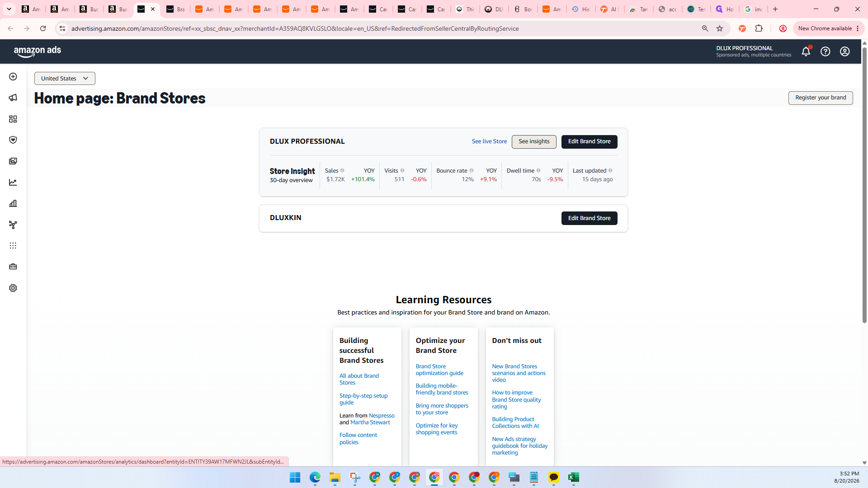Image resolution: width=868 pixels, height=488 pixels.
Task: Edit Brand Store for DLUXKIN
Action: [589, 218]
